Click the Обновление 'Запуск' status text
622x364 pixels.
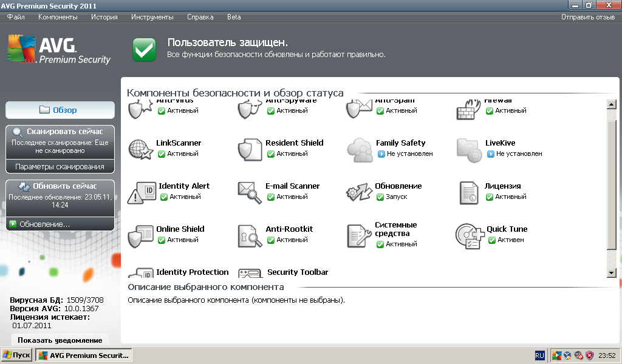point(396,197)
